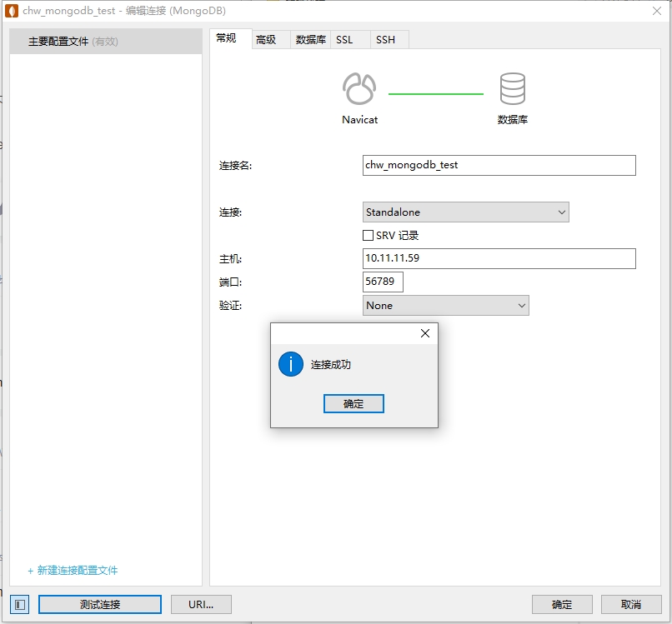The height and width of the screenshot is (624, 672).
Task: Click the Navicat logo icon in diagram
Action: click(359, 88)
